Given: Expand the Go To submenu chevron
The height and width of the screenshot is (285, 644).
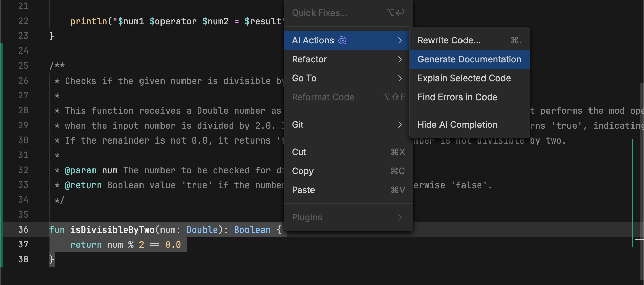Looking at the screenshot, I should [x=400, y=79].
